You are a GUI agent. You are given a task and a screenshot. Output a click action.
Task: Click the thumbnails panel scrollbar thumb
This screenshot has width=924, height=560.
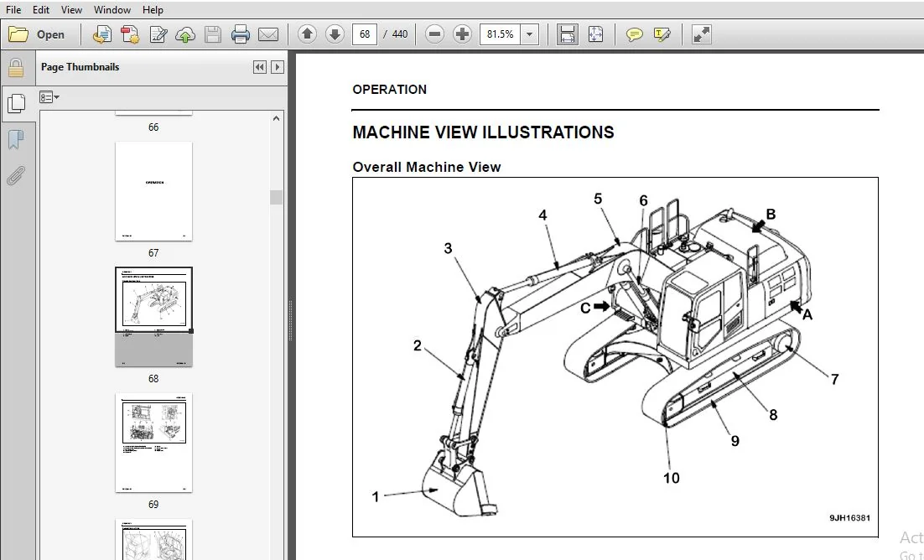tap(277, 198)
